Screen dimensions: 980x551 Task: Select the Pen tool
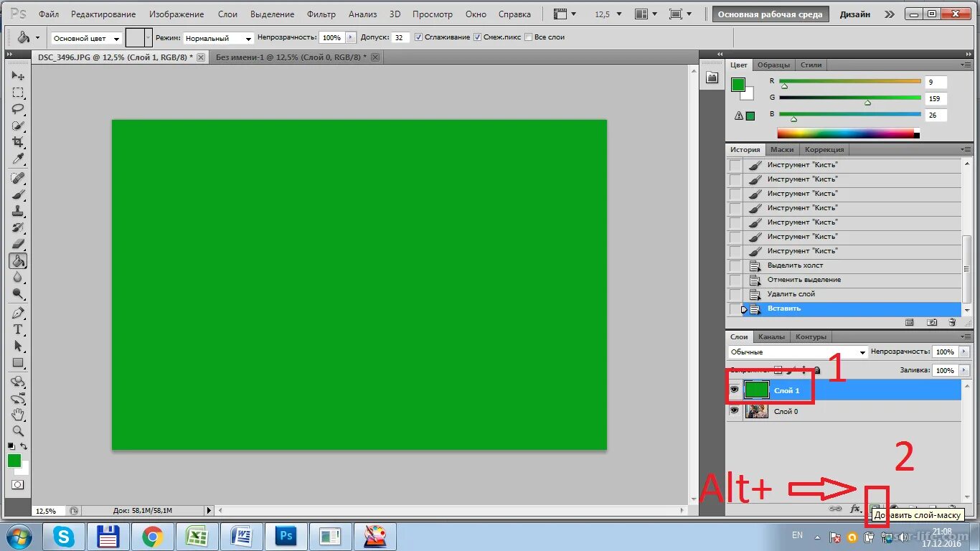pos(18,313)
